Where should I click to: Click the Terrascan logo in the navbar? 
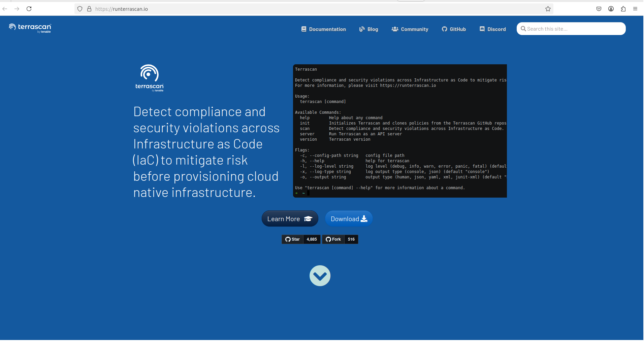pos(30,28)
